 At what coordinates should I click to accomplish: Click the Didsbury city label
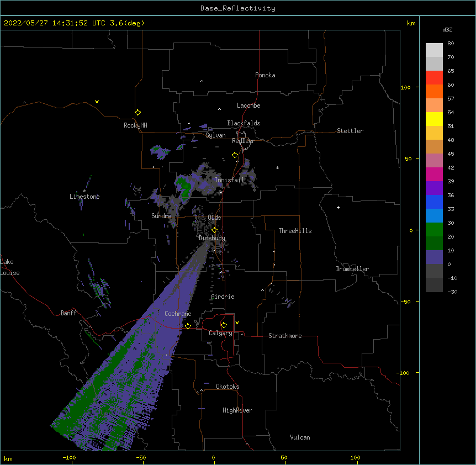(211, 238)
